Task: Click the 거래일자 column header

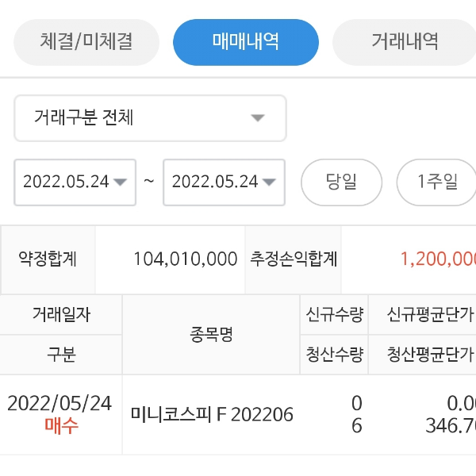Action: [x=61, y=315]
